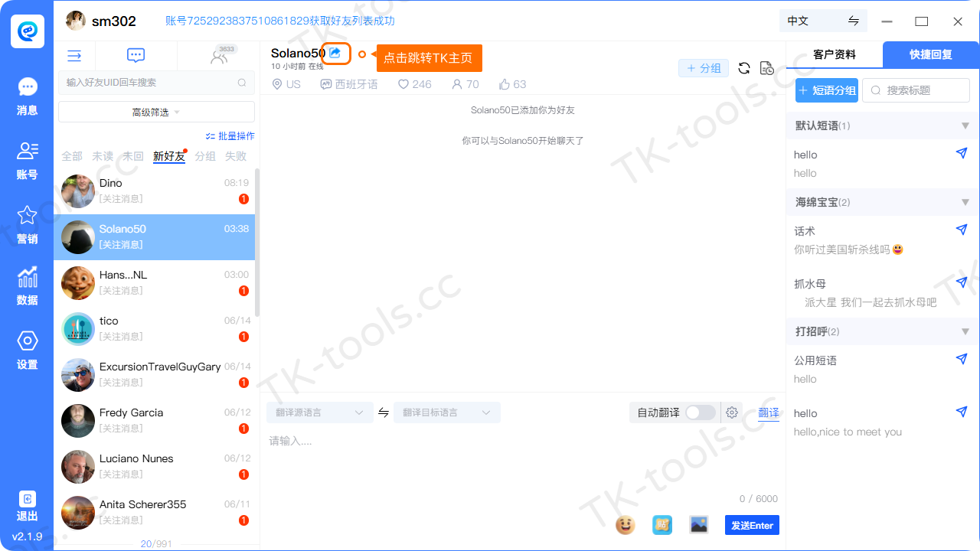This screenshot has height=551, width=980.
Task: Click the sticker icon next to emoji
Action: click(x=662, y=525)
